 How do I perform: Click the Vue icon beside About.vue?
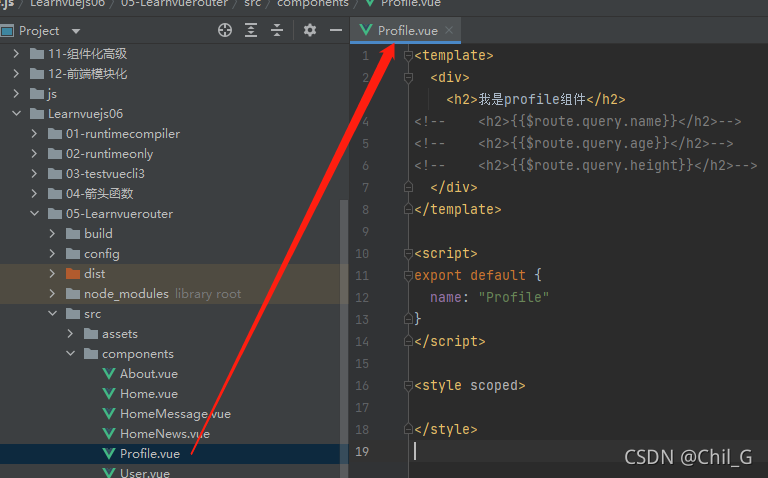(x=109, y=374)
